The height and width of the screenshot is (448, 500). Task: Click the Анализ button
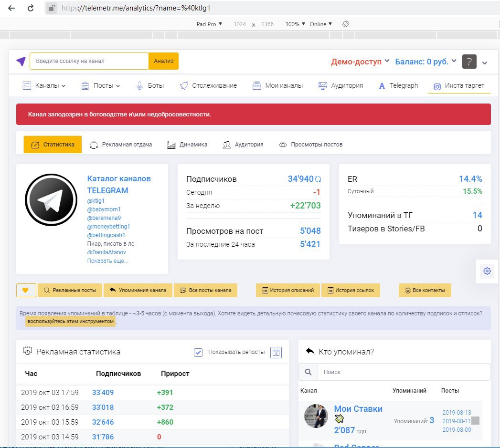click(x=164, y=61)
